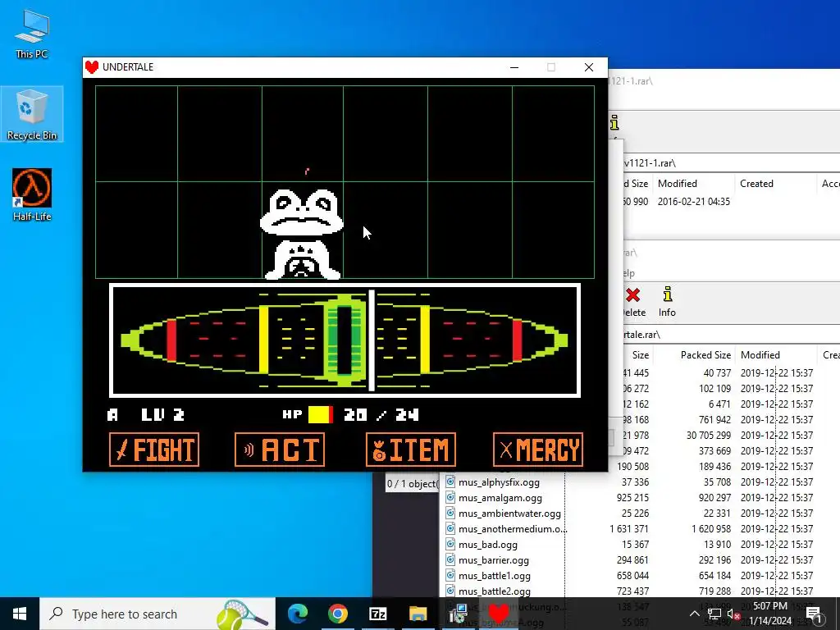Select the MERCY option in Undertale
This screenshot has height=630, width=840.
pyautogui.click(x=538, y=450)
